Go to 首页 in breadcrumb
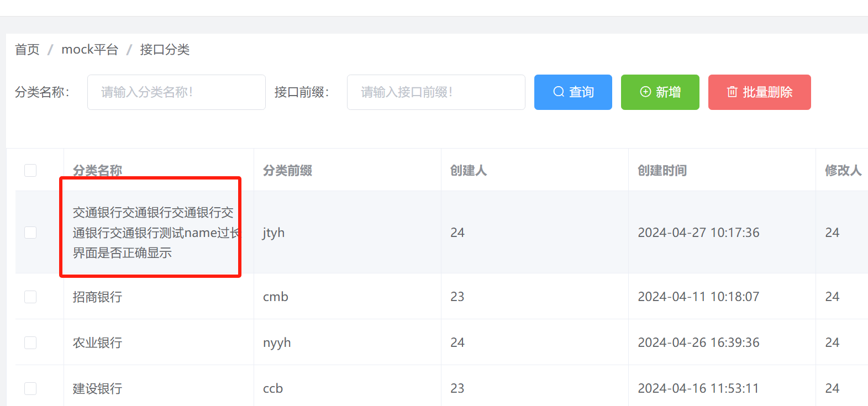 click(x=27, y=50)
